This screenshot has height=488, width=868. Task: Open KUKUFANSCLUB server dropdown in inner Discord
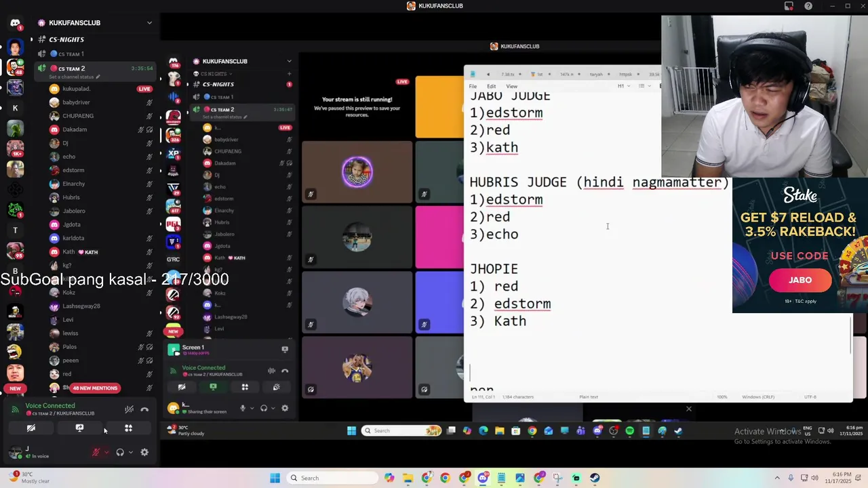pyautogui.click(x=289, y=61)
